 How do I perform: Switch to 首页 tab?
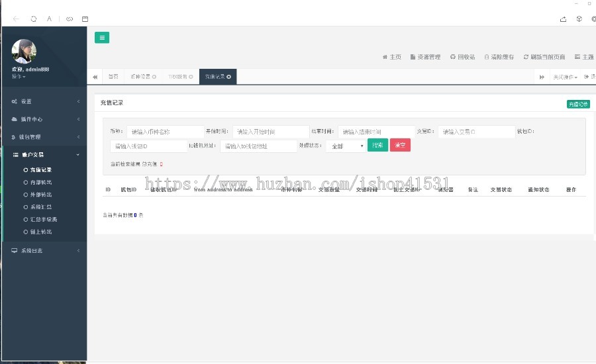pos(113,77)
